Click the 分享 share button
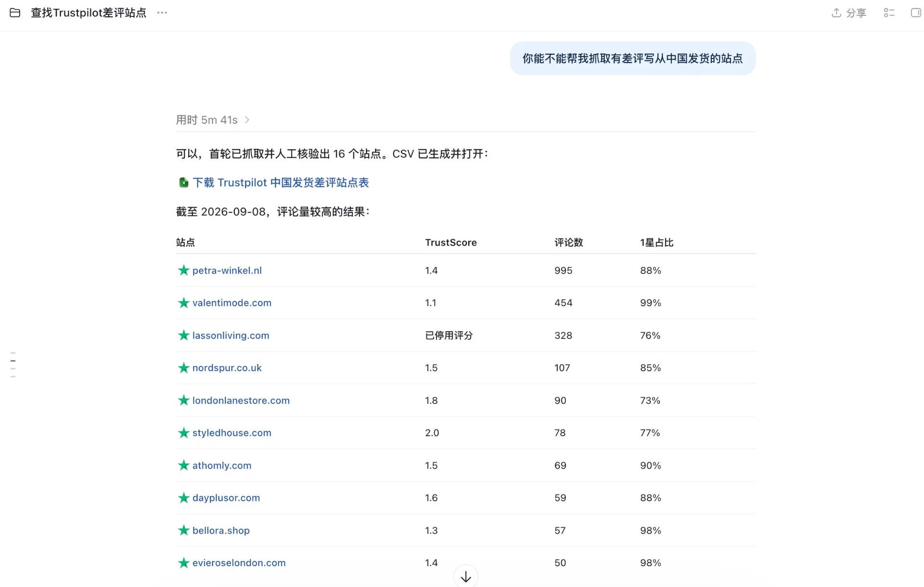924x587 pixels. coord(849,13)
